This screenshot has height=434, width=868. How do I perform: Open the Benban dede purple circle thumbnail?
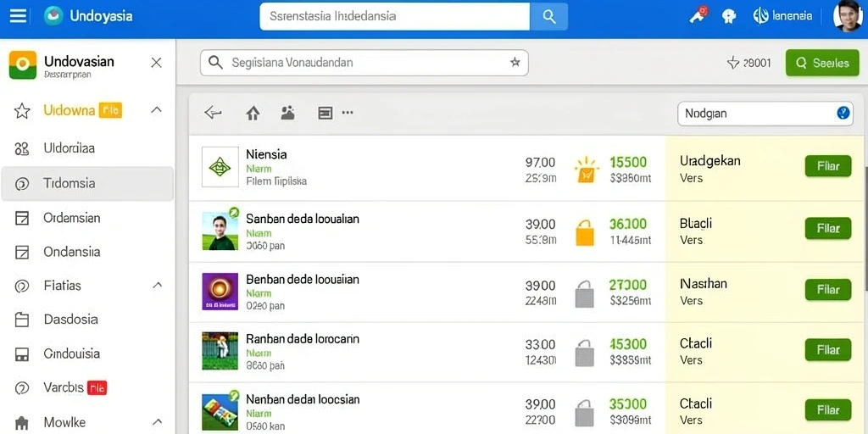tap(220, 292)
